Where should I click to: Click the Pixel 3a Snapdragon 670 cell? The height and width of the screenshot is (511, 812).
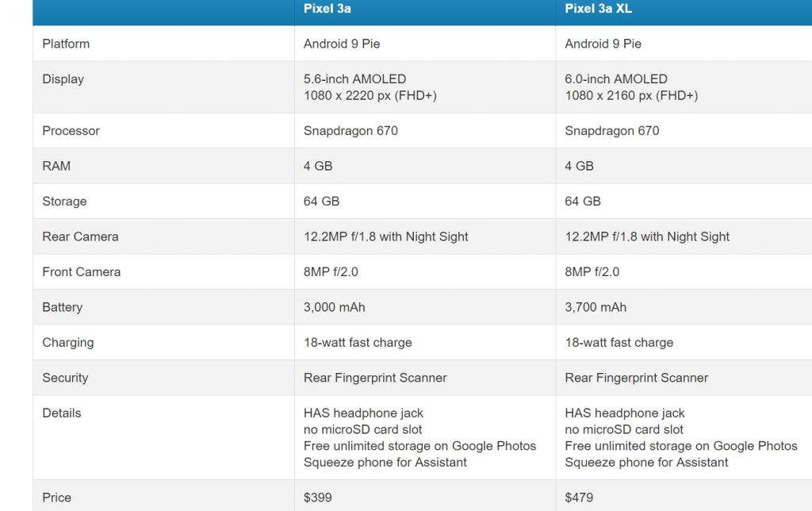[x=350, y=131]
